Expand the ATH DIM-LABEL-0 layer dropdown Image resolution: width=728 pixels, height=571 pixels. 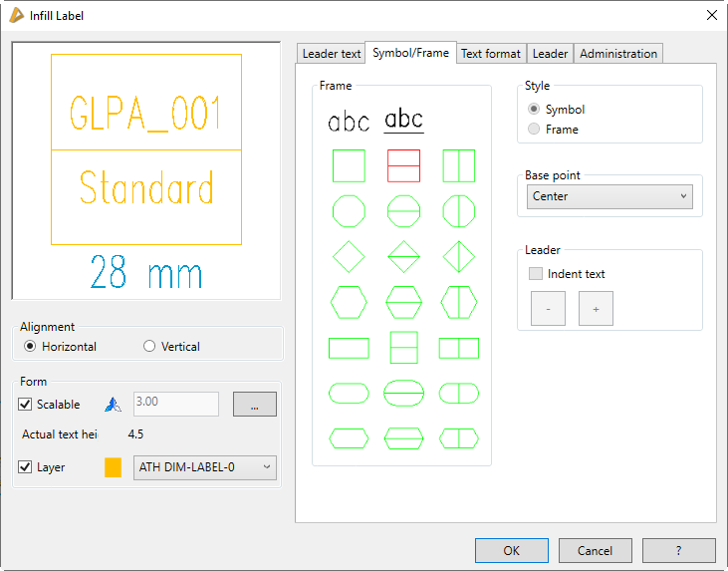point(204,467)
